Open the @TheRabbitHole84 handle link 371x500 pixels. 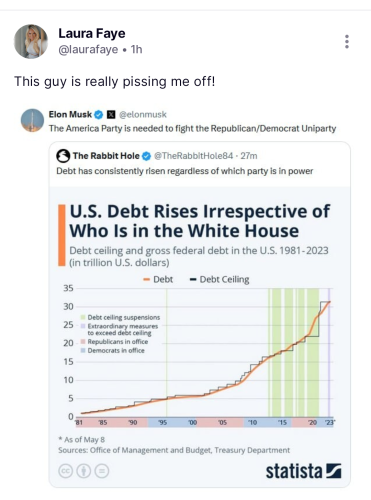[x=193, y=156]
